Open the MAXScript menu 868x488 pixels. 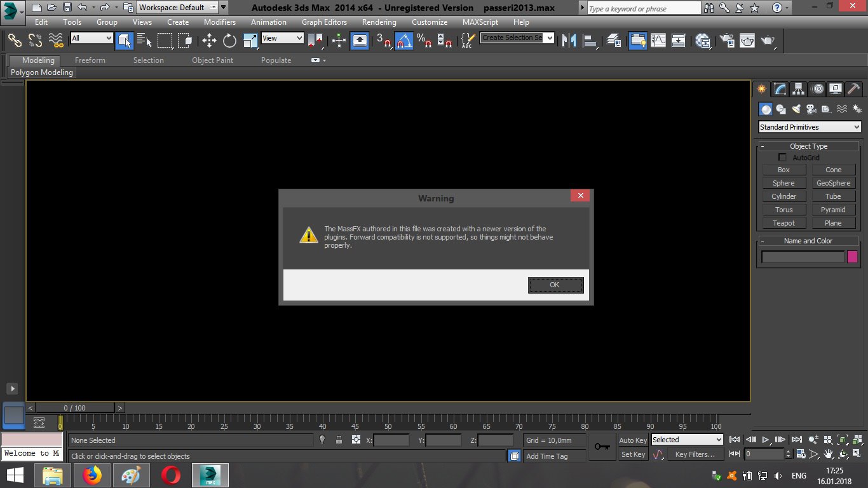(480, 22)
